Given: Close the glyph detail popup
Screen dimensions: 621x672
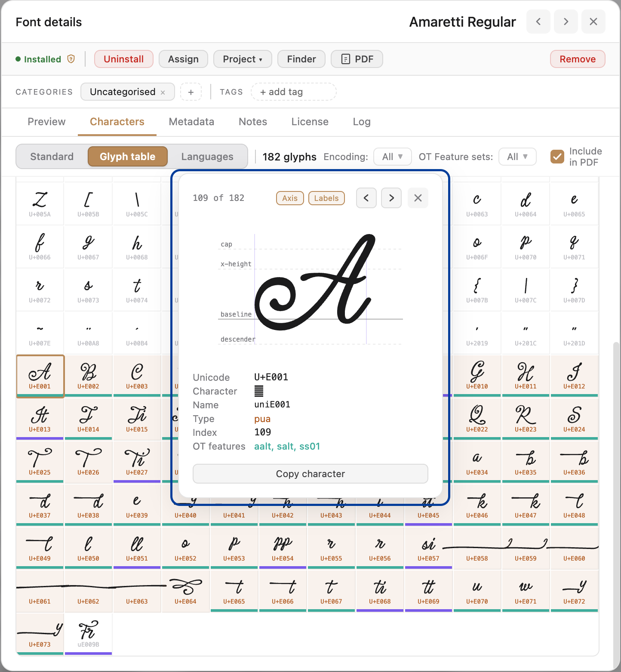Looking at the screenshot, I should [x=418, y=198].
